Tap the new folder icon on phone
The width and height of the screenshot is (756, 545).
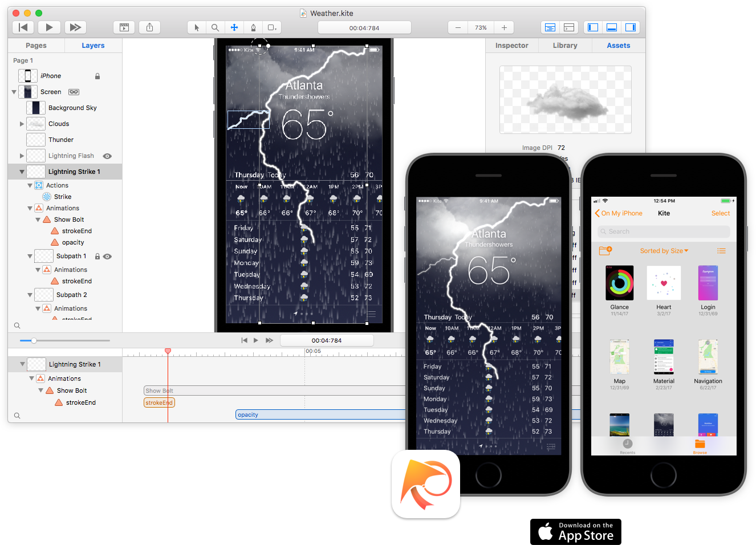click(605, 250)
